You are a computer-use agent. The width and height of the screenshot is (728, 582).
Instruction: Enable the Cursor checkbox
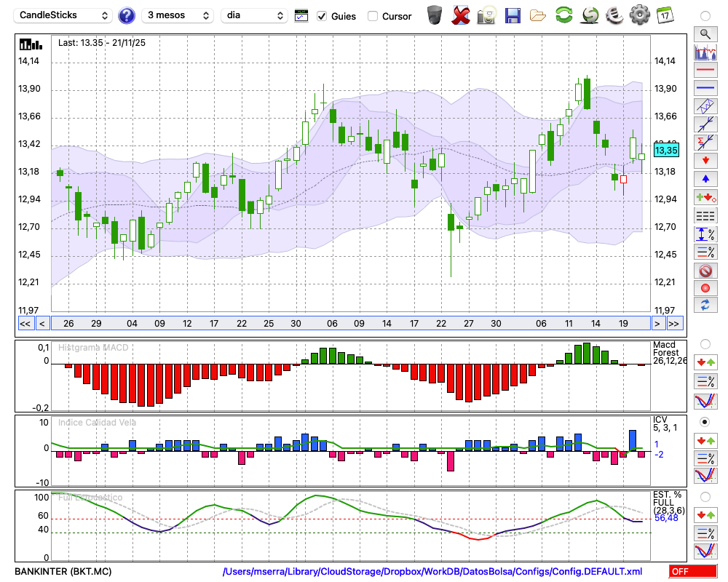coord(373,16)
